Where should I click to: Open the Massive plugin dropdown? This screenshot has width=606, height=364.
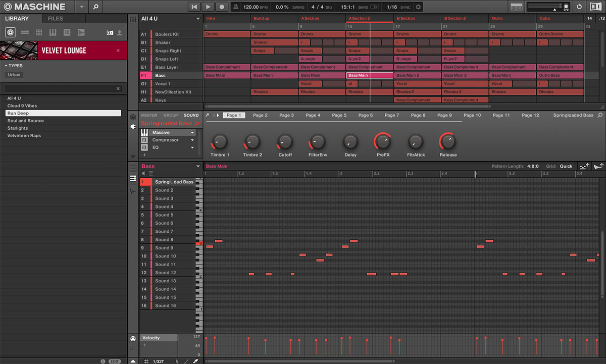tap(192, 132)
